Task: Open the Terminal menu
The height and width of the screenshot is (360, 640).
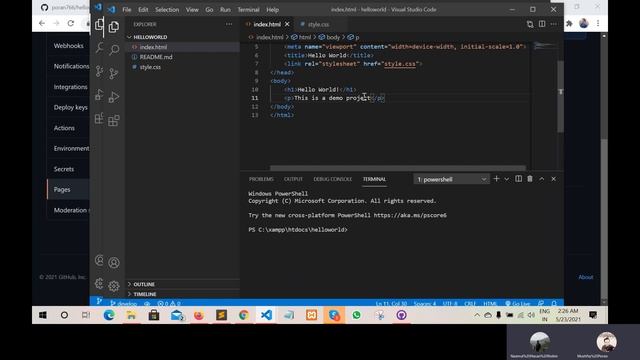Action: click(x=248, y=9)
